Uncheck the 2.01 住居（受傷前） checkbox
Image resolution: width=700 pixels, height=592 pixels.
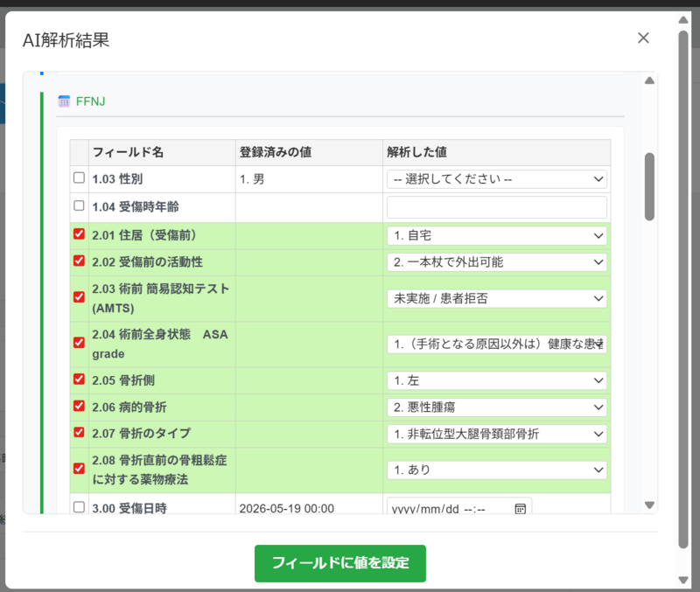click(79, 233)
